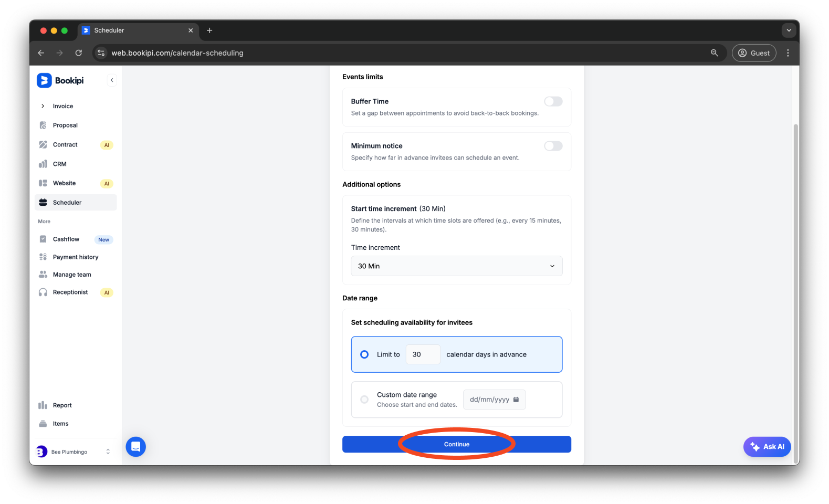Screen dimensions: 829x504
Task: Close the Scheduler tab
Action: (191, 30)
